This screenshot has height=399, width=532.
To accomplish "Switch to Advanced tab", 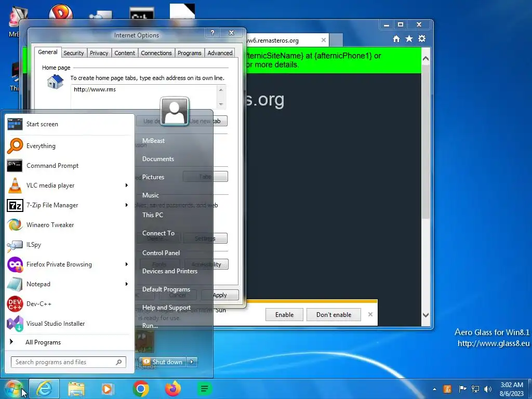I will click(x=220, y=53).
